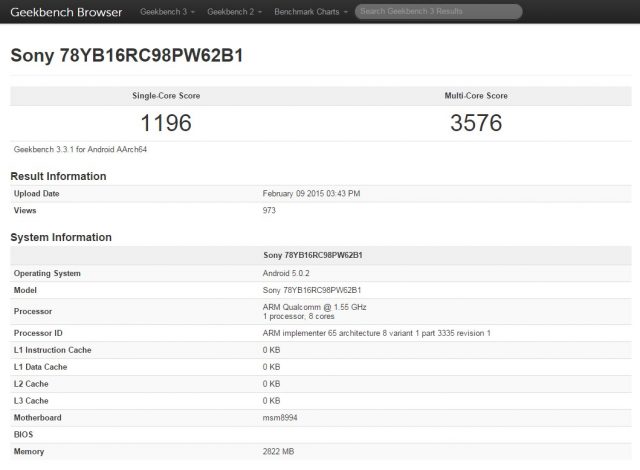The width and height of the screenshot is (640, 470).
Task: Click the system table header Sony 78YB16RC98PW62B1
Action: (x=313, y=255)
